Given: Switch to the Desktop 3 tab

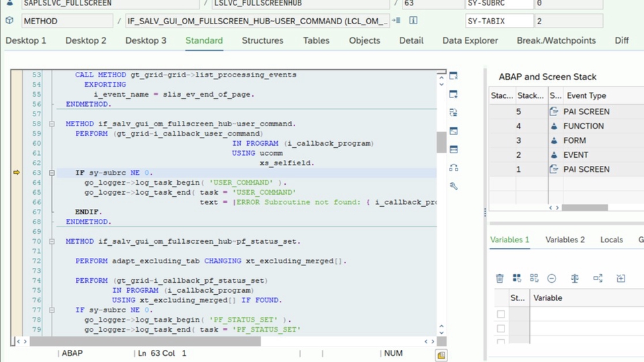Looking at the screenshot, I should point(146,40).
